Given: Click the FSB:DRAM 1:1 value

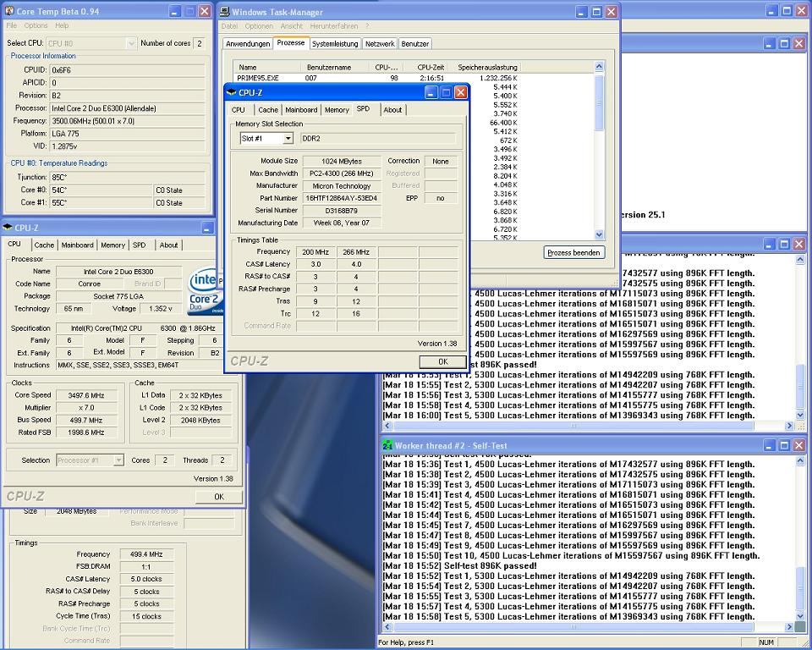Looking at the screenshot, I should [146, 566].
